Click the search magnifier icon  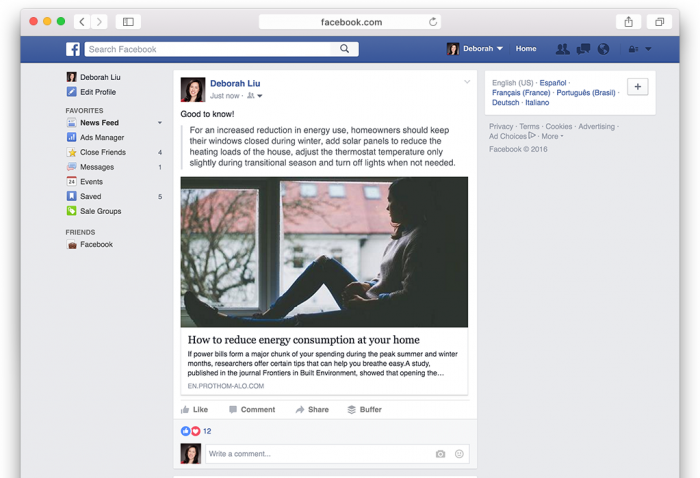tap(344, 49)
